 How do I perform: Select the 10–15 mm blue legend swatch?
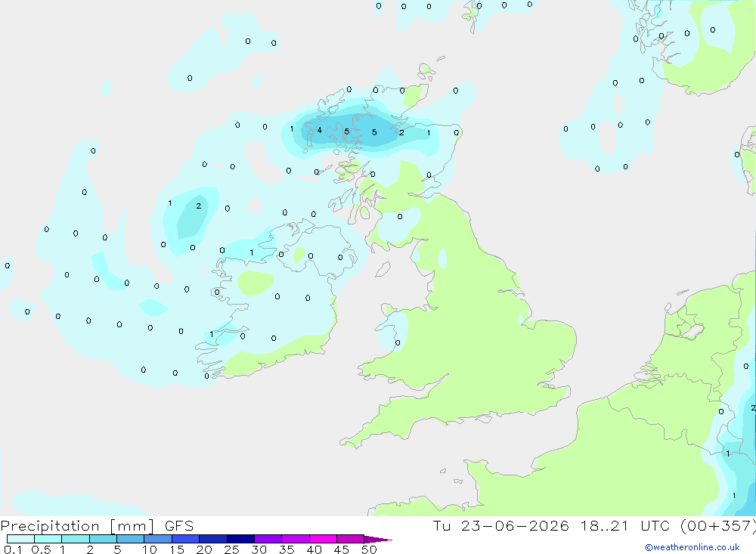pos(158,539)
